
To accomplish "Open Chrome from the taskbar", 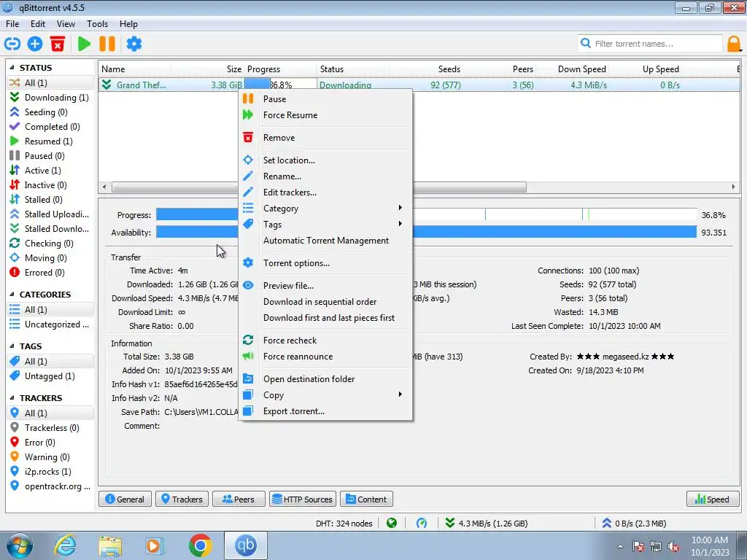I will pyautogui.click(x=200, y=545).
